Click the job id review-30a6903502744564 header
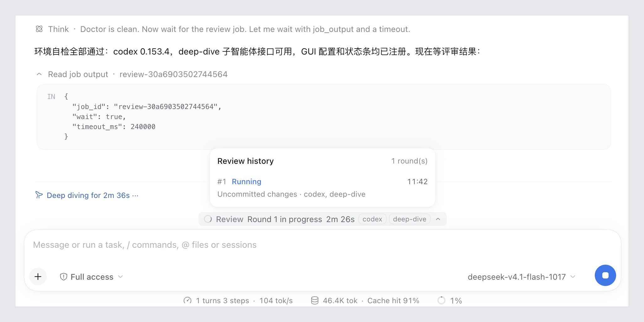The image size is (644, 322). point(173,74)
